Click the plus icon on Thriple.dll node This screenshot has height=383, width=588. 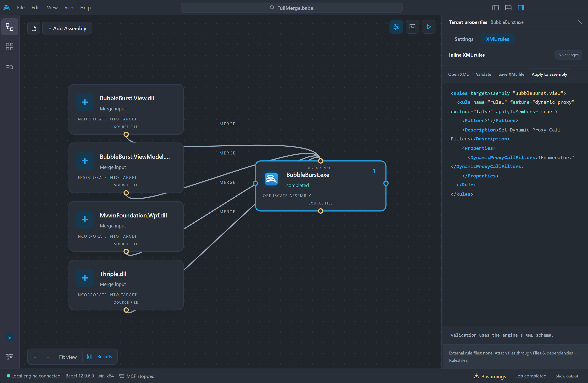(85, 278)
